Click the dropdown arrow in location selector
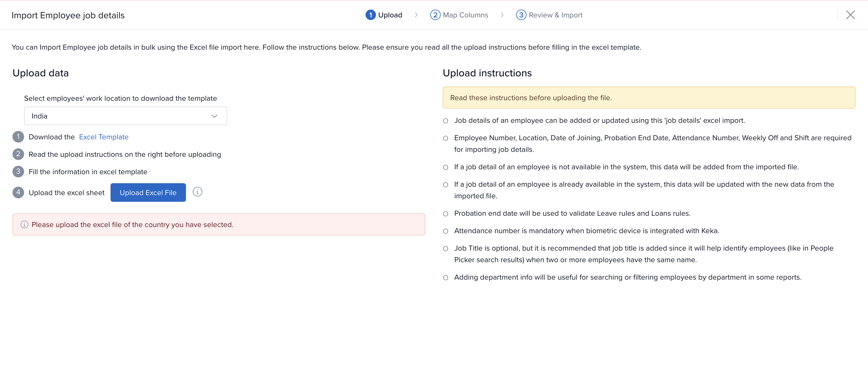Screen dimensions: 868x385 [214, 116]
